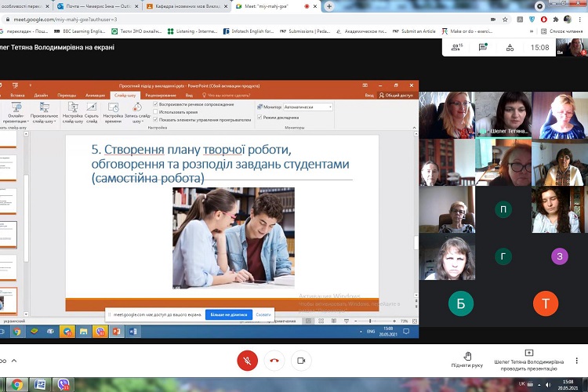Open Viber from the bottom Windows taskbar
This screenshot has height=392, width=588.
click(63, 385)
